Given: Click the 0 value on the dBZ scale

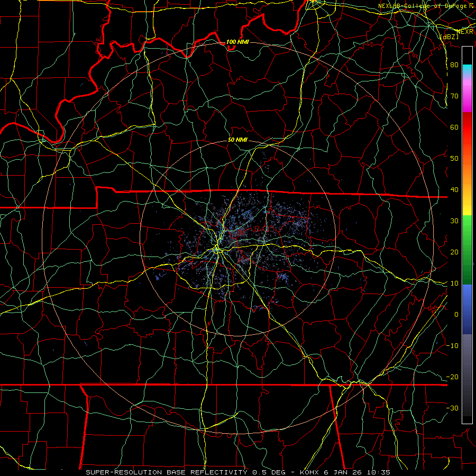Looking at the screenshot, I should 456,315.
